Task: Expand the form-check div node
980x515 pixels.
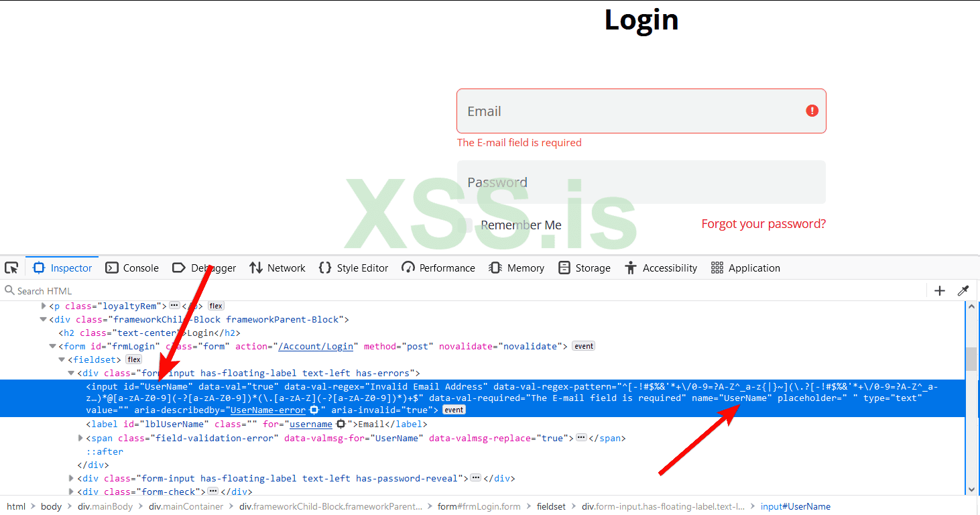Action: pyautogui.click(x=72, y=492)
